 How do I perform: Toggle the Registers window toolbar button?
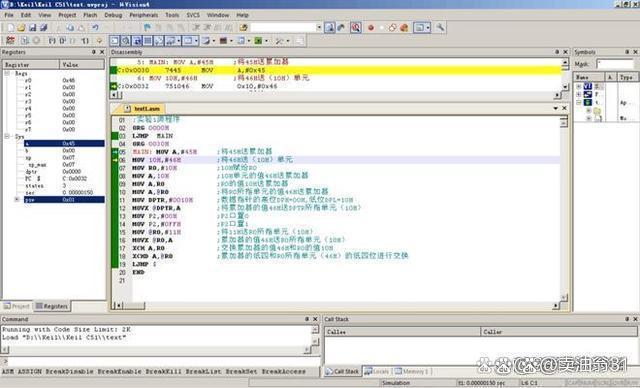(148, 40)
